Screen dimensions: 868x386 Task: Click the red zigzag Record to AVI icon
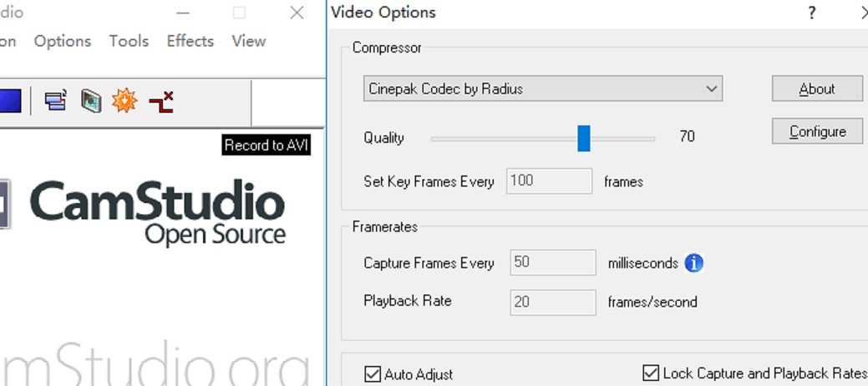[161, 103]
